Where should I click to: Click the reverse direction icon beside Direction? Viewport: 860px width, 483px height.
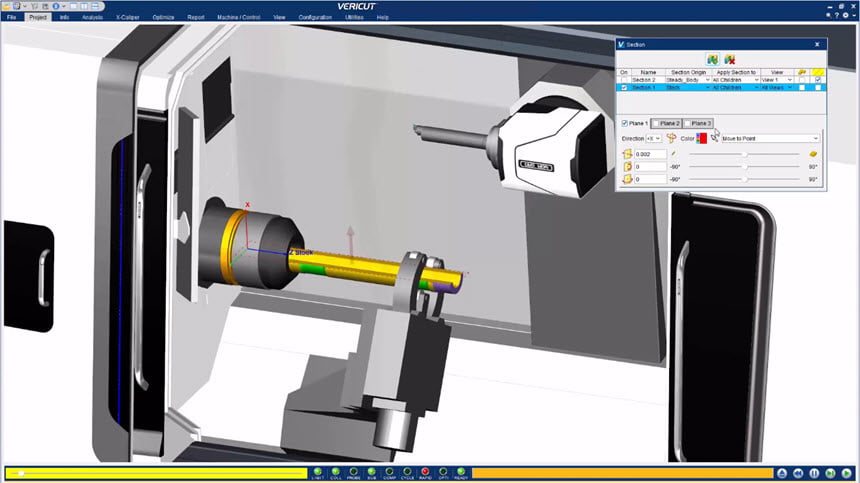671,138
